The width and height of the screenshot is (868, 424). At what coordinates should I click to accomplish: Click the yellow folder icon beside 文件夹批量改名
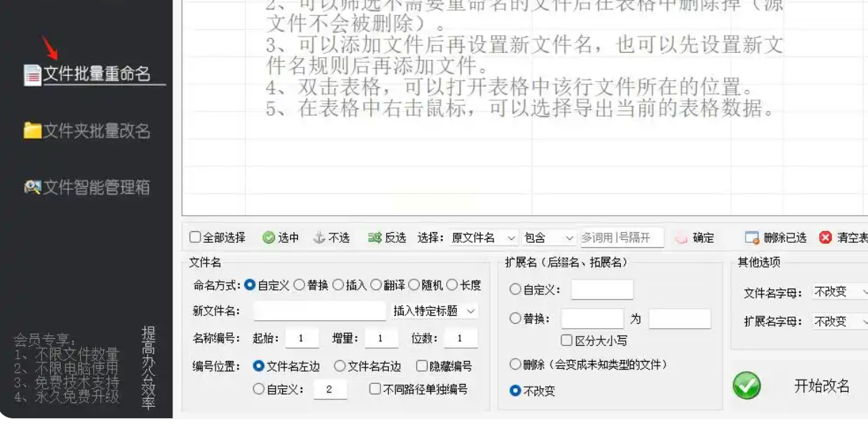click(x=32, y=131)
